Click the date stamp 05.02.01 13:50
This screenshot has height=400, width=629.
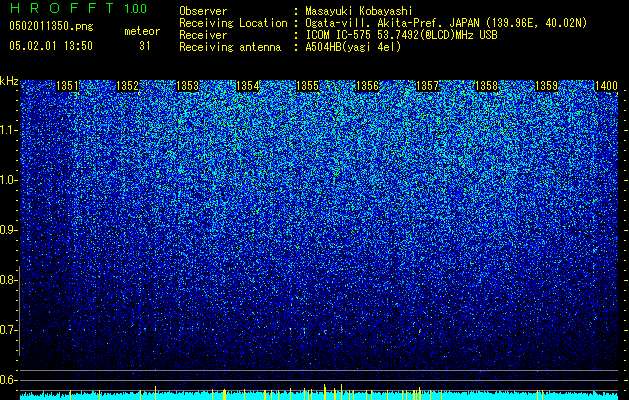51,46
